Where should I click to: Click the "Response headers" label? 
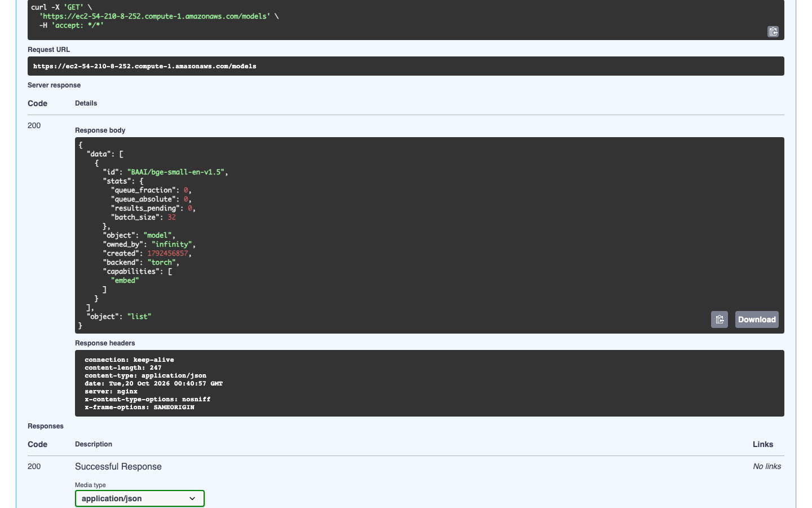[x=105, y=343]
